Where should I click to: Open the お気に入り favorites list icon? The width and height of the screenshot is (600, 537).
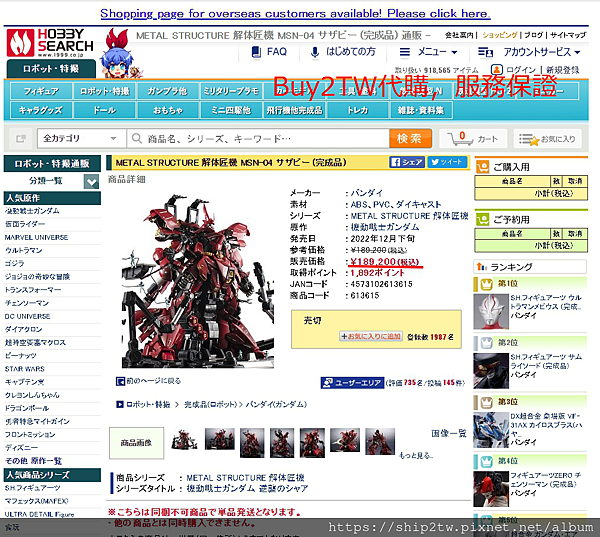pos(547,139)
